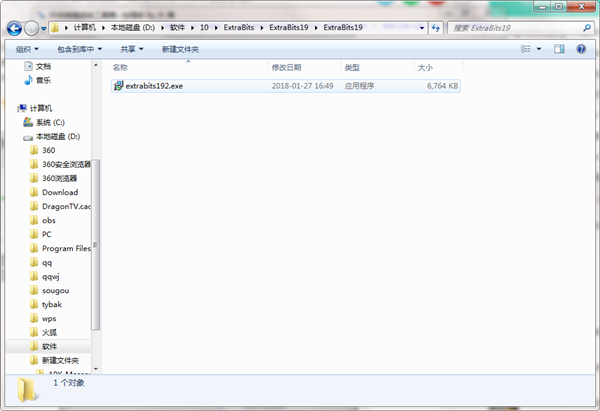Click the sidebar scroll up arrow

pyautogui.click(x=96, y=65)
